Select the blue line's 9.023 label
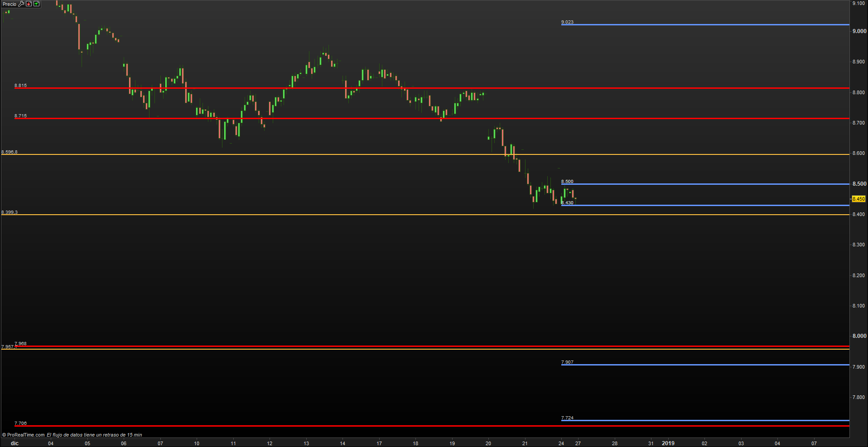This screenshot has height=447, width=868. coord(567,22)
